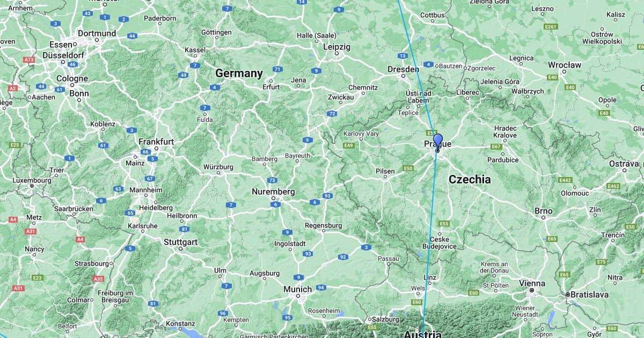
Task: Click the E442 highway shield near Olomouc
Action: pos(565,180)
